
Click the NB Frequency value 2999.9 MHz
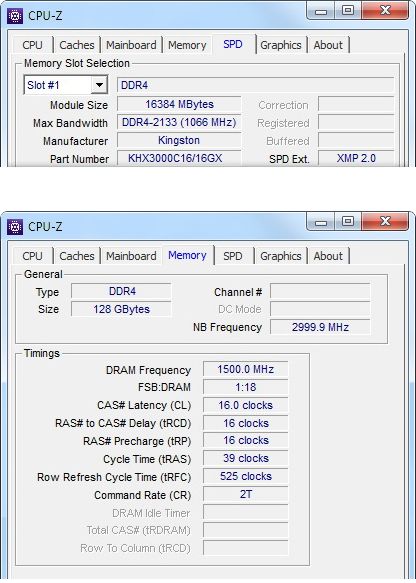tap(320, 327)
